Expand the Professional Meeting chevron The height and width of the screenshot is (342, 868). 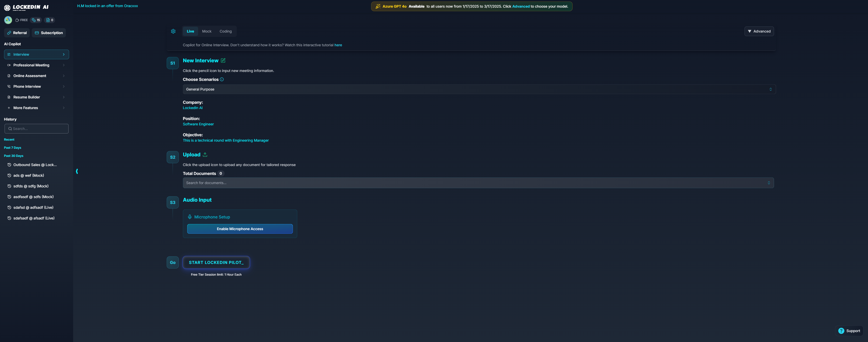(64, 65)
